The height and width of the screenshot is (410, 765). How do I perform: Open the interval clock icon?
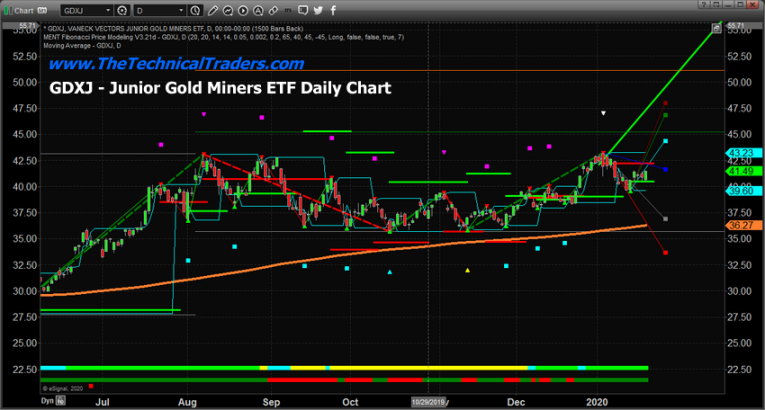[194, 10]
